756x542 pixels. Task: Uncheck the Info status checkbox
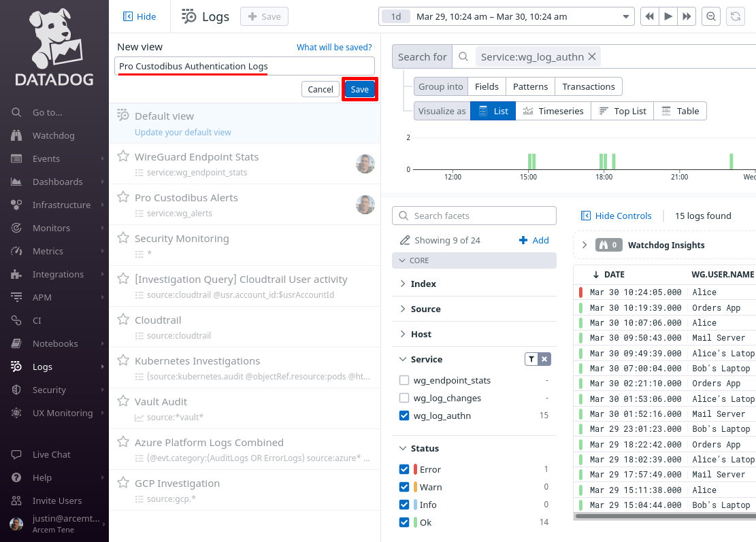click(x=404, y=505)
